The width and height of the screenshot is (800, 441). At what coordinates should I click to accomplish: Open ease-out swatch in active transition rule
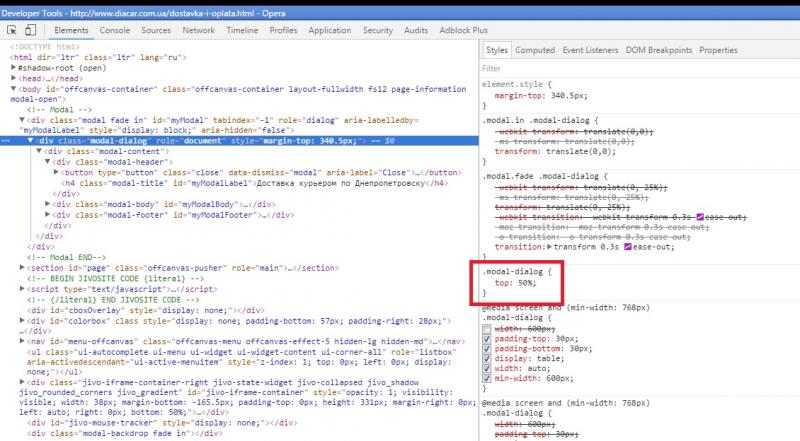pyautogui.click(x=628, y=247)
